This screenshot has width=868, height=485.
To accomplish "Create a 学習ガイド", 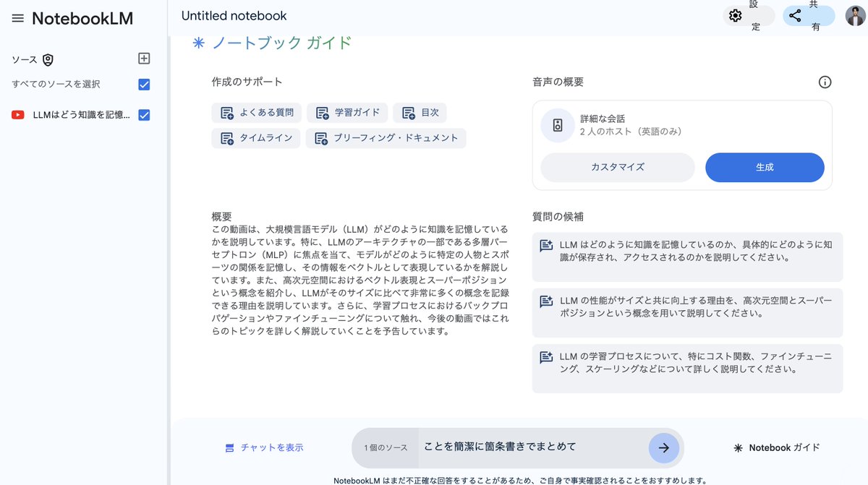I will tap(347, 113).
